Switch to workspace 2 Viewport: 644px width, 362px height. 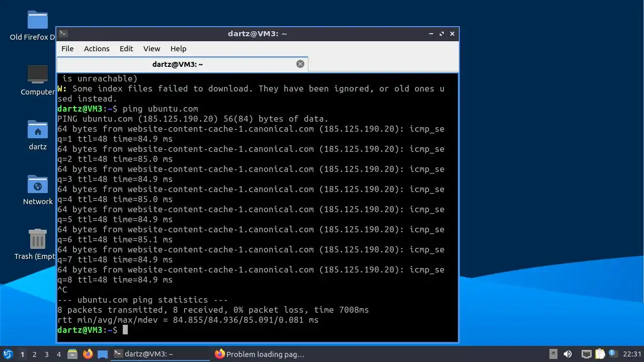click(x=35, y=354)
